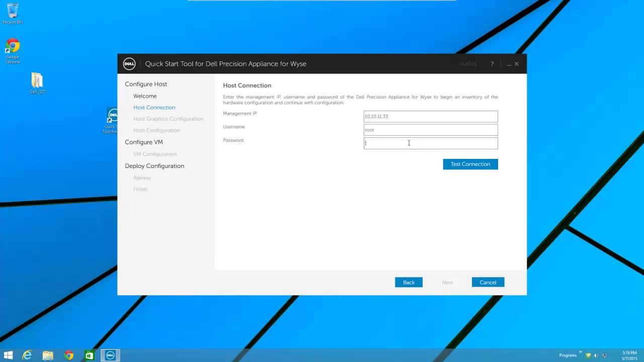Focus the Management IP input field
Image resolution: width=644 pixels, height=362 pixels.
click(431, 117)
